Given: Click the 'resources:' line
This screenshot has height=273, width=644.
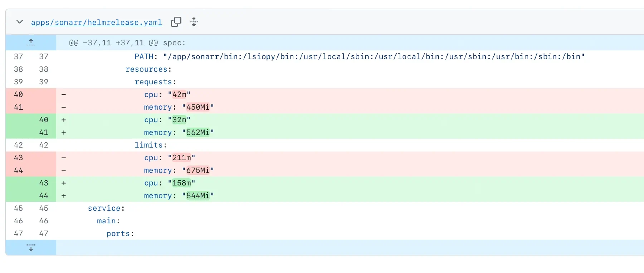Looking at the screenshot, I should click(148, 69).
